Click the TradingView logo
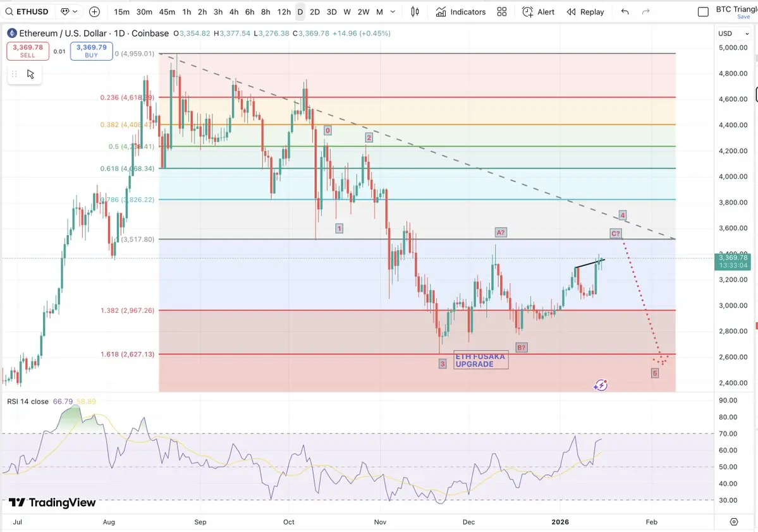 [52, 502]
